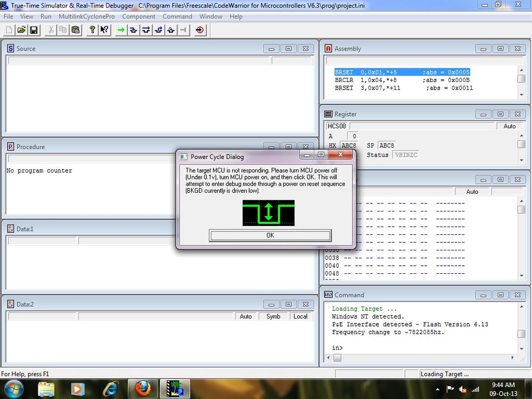Click the Single Step toolbar icon
This screenshot has width=532, height=399.
pyautogui.click(x=133, y=30)
